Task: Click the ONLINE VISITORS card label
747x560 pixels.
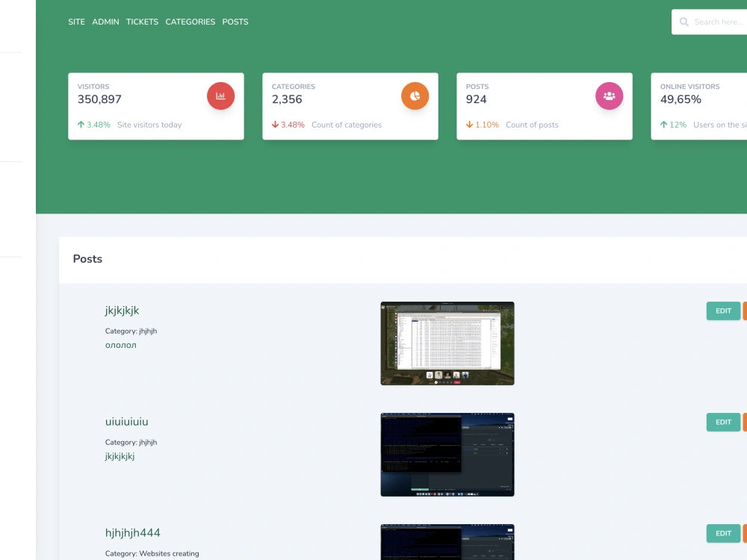Action: click(x=689, y=87)
